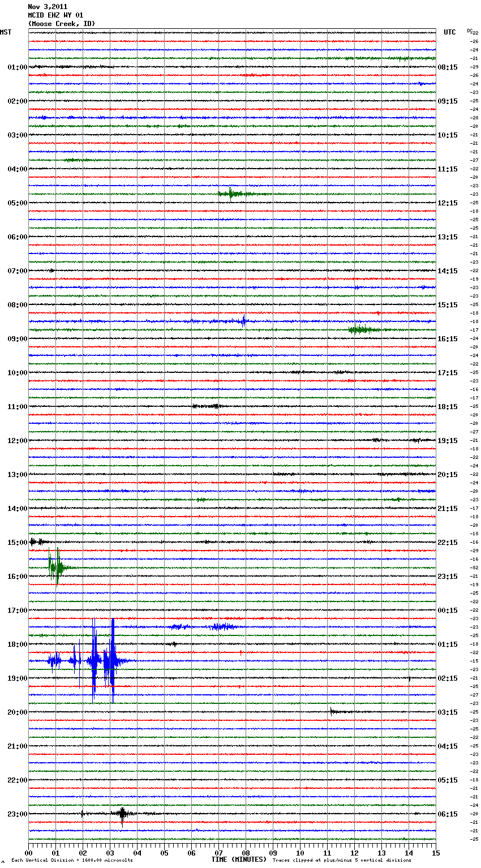Click the 23:15 UTC time label
The height and width of the screenshot is (868, 481).
pos(448,577)
